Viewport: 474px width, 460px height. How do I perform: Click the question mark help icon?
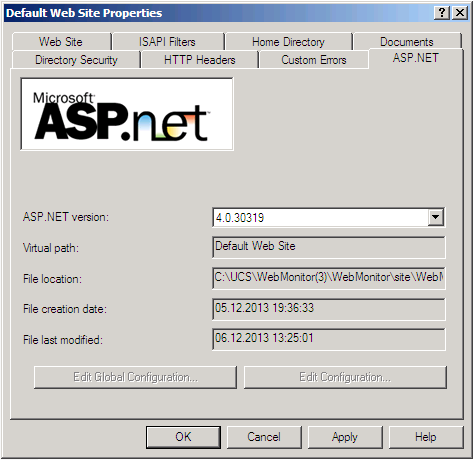[x=442, y=13]
